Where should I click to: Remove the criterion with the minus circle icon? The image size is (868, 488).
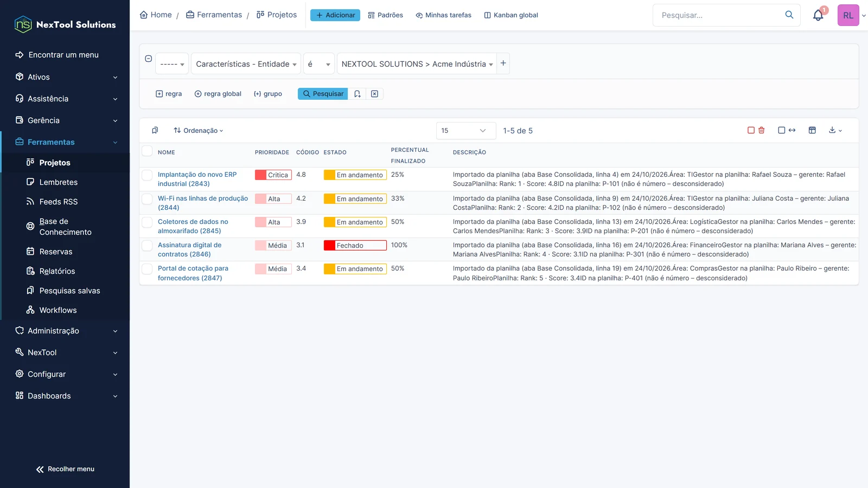[x=148, y=59]
